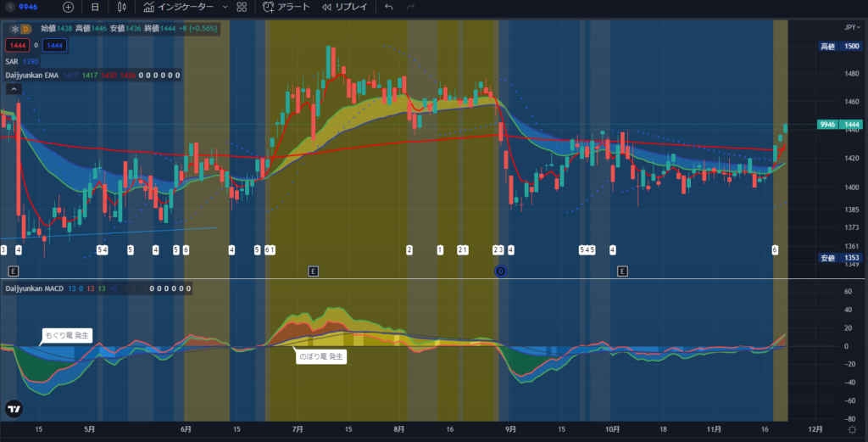Viewport: 868px width, 442px height.
Task: Open the TradingView logo
Action: 14,409
